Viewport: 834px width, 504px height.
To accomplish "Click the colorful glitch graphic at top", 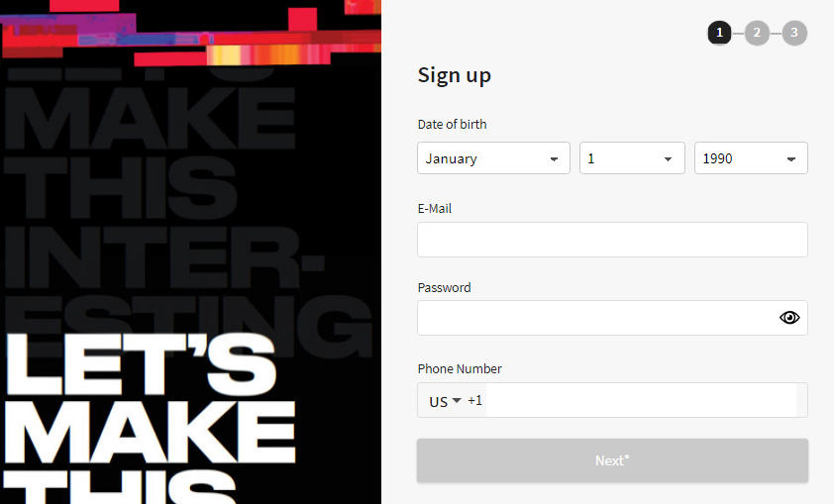I will point(190,33).
